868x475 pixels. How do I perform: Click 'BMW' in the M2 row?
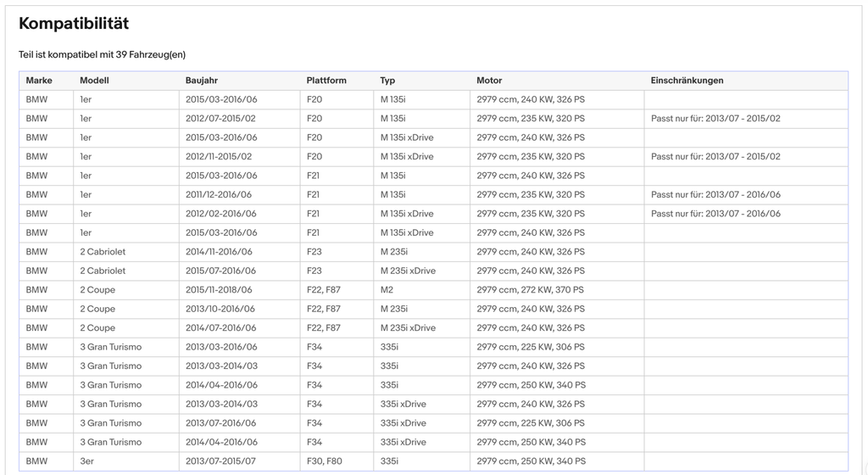(x=36, y=290)
